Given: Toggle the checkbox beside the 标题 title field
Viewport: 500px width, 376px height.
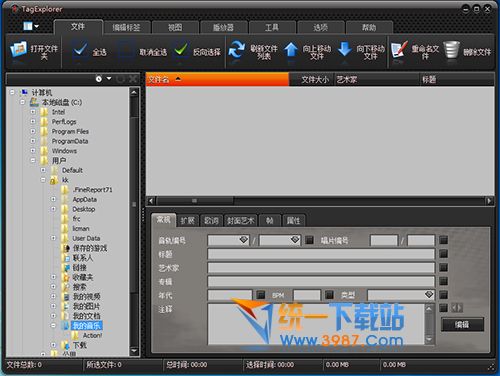Looking at the screenshot, I should click(x=443, y=254).
